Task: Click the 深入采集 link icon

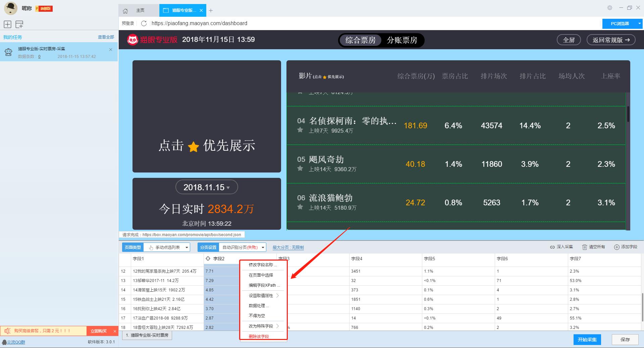Action: coord(552,247)
